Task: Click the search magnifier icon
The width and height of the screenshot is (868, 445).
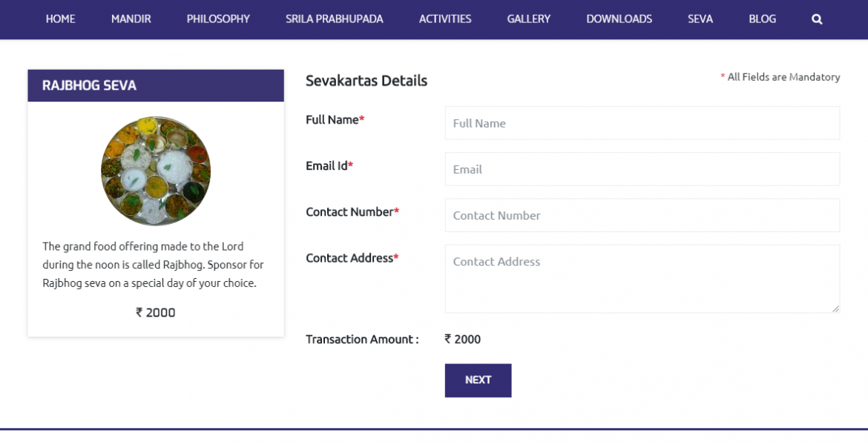Action: click(817, 19)
